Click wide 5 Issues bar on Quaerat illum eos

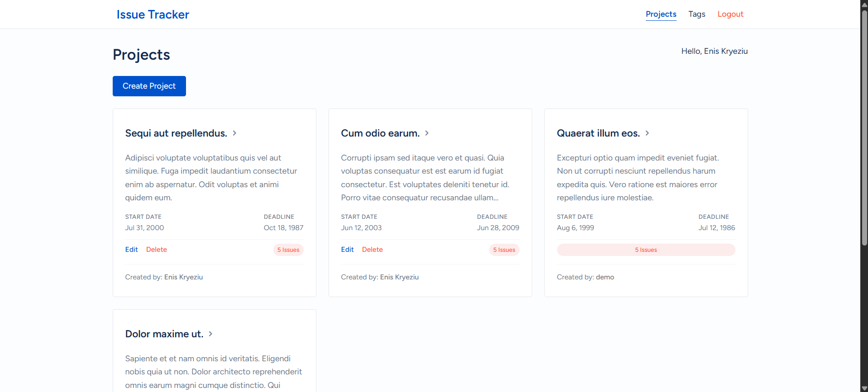[646, 250]
